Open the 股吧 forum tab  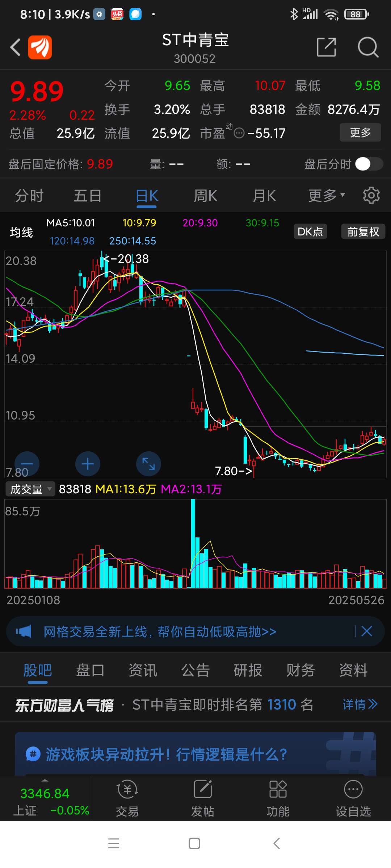[x=38, y=670]
